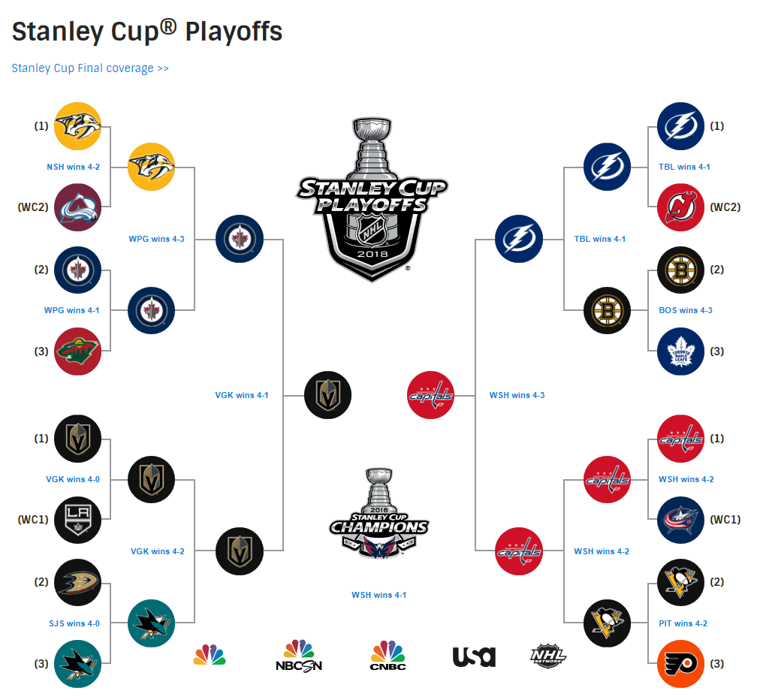Open the NSH wins 4-2 series link

pos(72,167)
